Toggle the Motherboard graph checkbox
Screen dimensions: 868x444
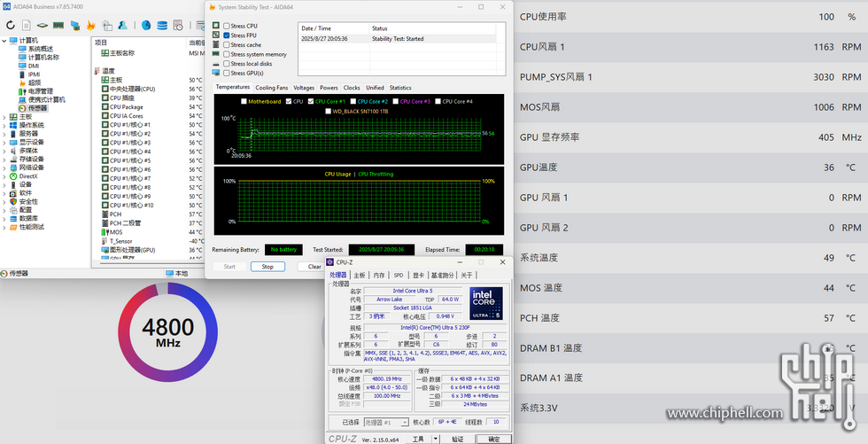coord(244,102)
